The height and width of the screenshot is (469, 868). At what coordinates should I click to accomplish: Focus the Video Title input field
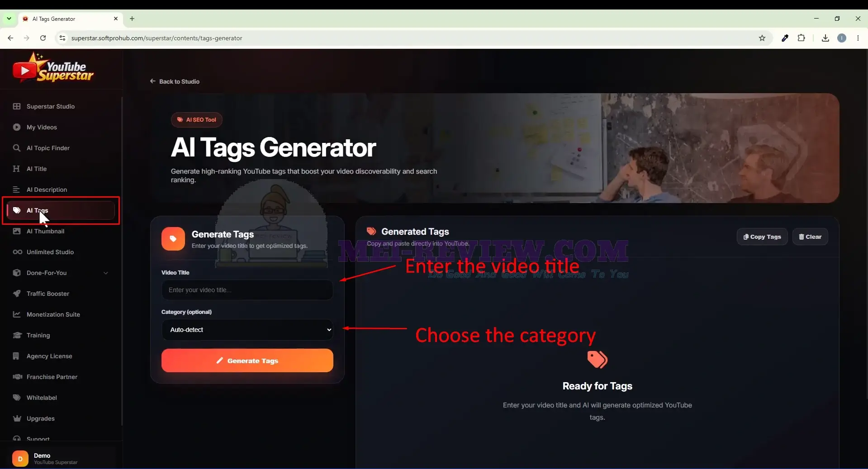[x=247, y=290]
